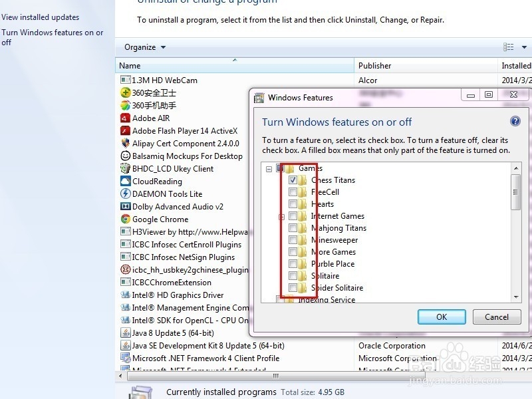Viewport: 532px width, 399px height.
Task: Open the view options dropdown arrow
Action: 524,47
